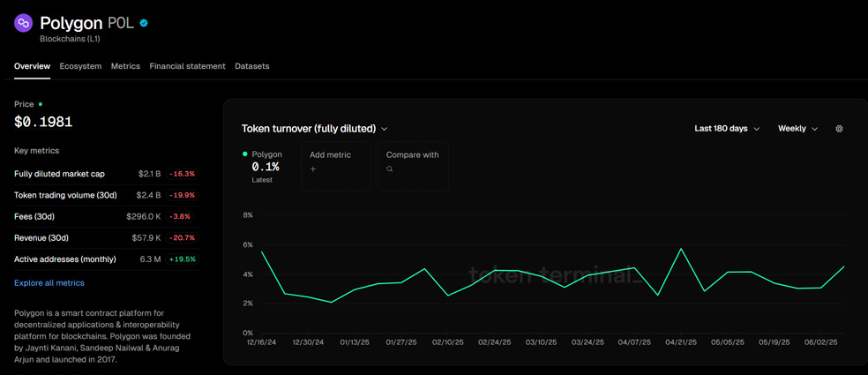This screenshot has width=868, height=375.
Task: Click the +19.5% change badge
Action: [x=182, y=259]
